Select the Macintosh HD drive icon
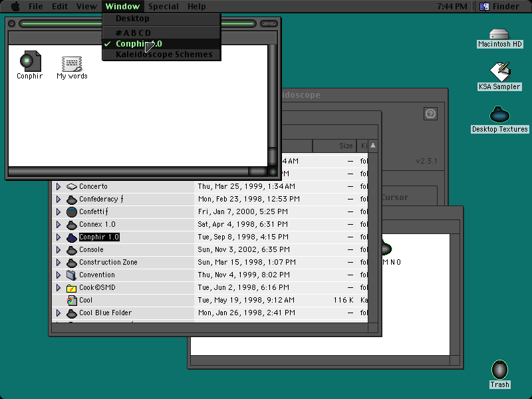 tap(499, 35)
